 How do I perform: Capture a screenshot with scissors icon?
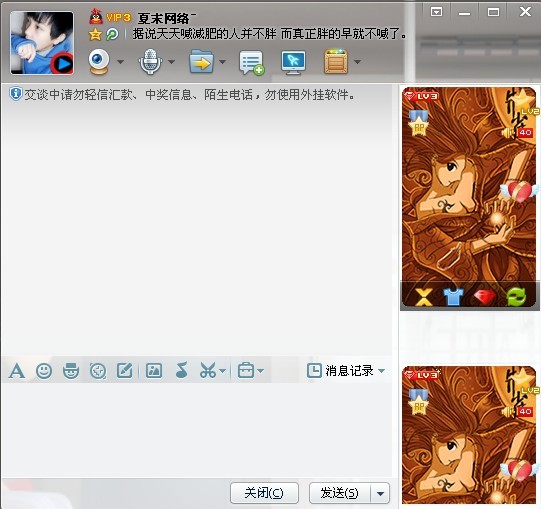pyautogui.click(x=208, y=371)
